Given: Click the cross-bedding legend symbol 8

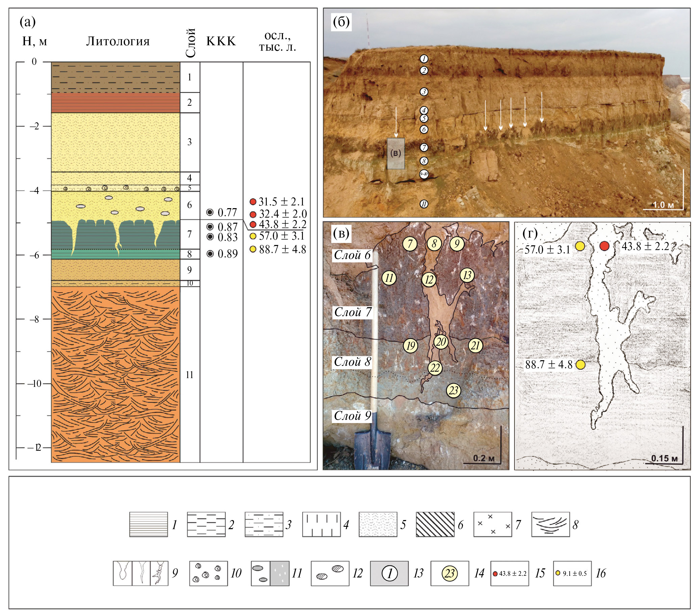Looking at the screenshot, I should (550, 524).
